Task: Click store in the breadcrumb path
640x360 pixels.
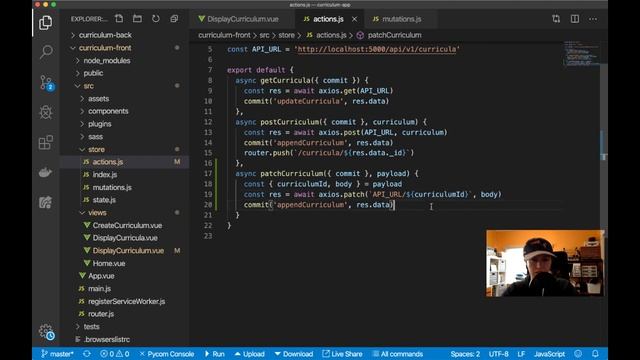Action: click(x=287, y=35)
